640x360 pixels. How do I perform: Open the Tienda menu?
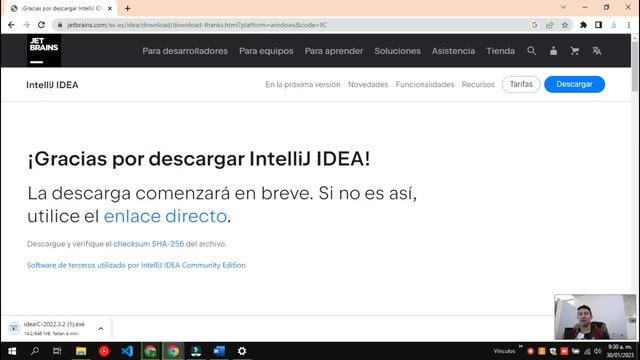500,51
